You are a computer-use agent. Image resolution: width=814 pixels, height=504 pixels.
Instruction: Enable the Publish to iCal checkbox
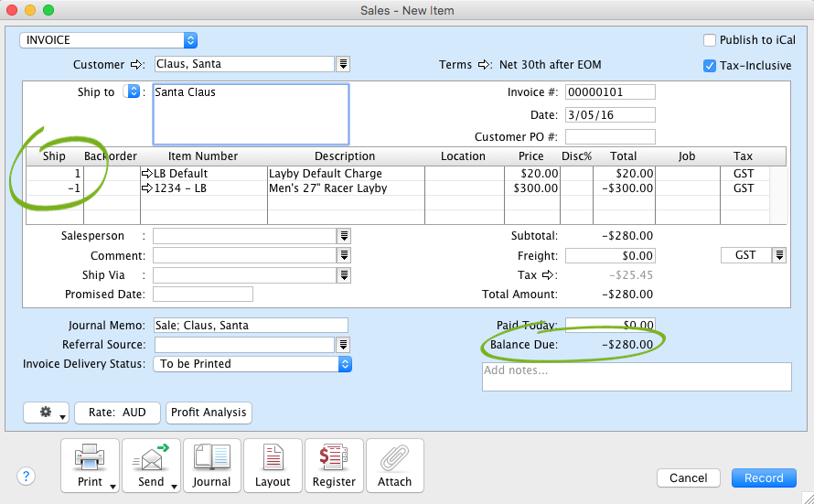click(x=710, y=40)
